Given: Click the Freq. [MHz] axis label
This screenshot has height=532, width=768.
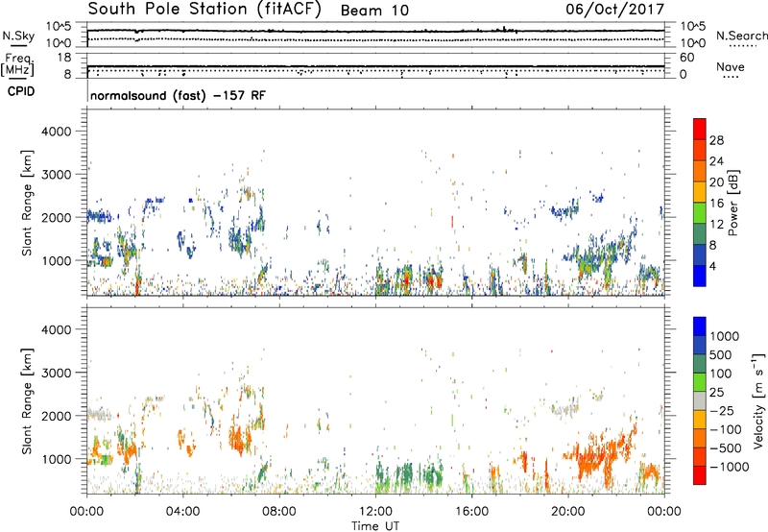Looking at the screenshot, I should pos(18,65).
